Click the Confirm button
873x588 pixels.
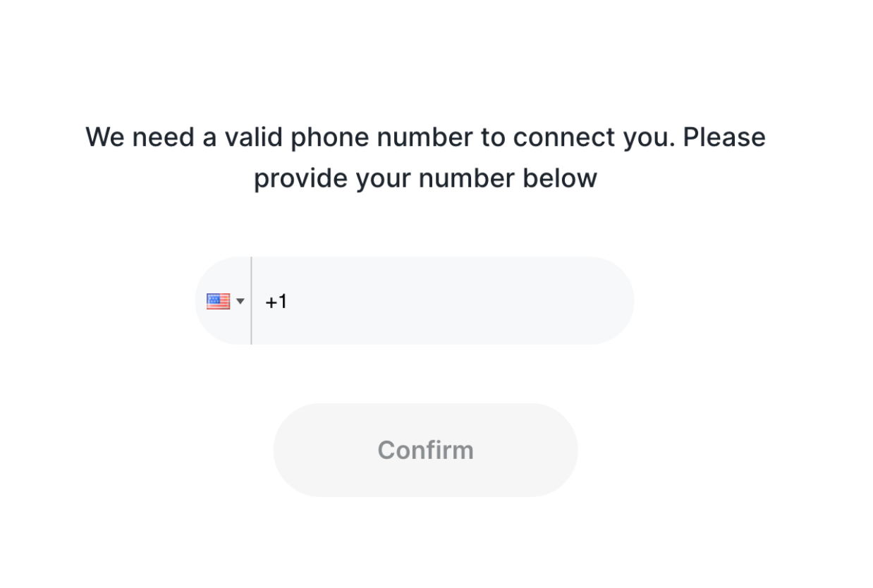425,450
